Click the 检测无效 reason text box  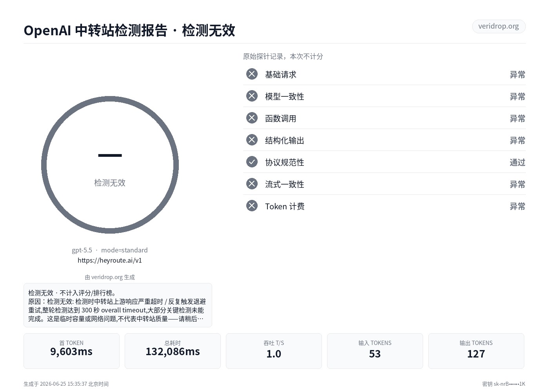pyautogui.click(x=118, y=305)
